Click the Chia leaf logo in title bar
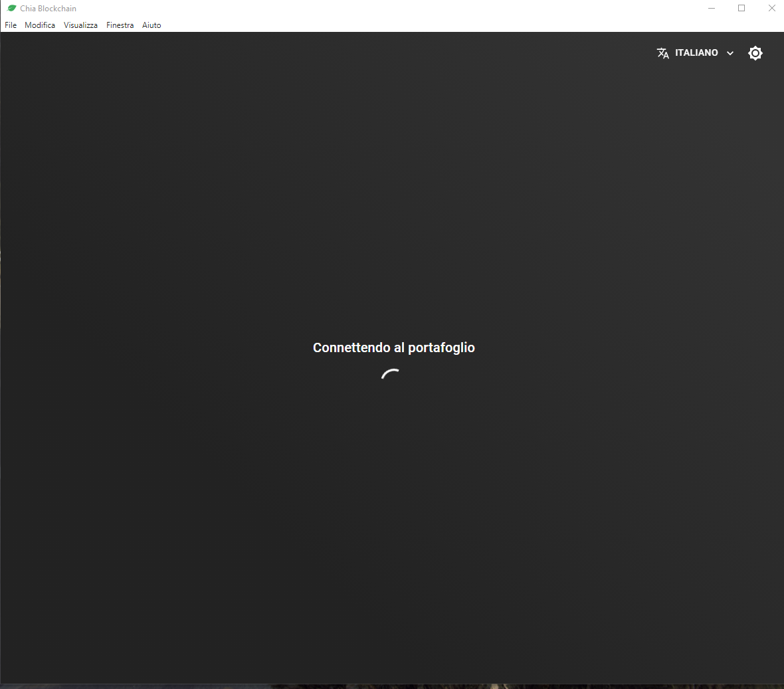Viewport: 784px width, 689px height. click(x=12, y=8)
